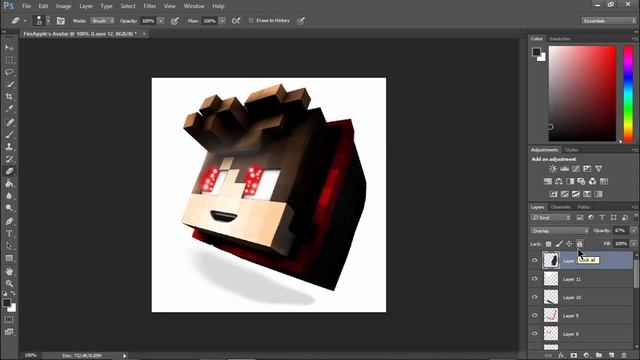Open eraser Mode dropdown
The image size is (640, 360).
(x=102, y=20)
